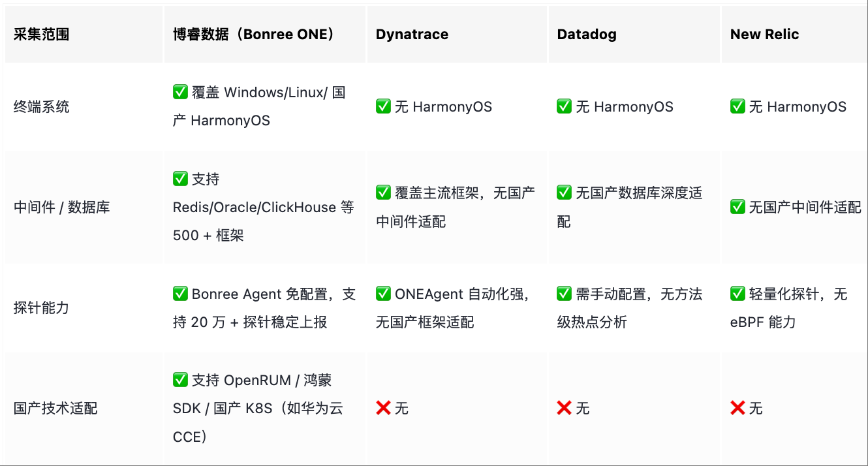Click Dynatrace's green checkmark in 终端系统 row

384,106
